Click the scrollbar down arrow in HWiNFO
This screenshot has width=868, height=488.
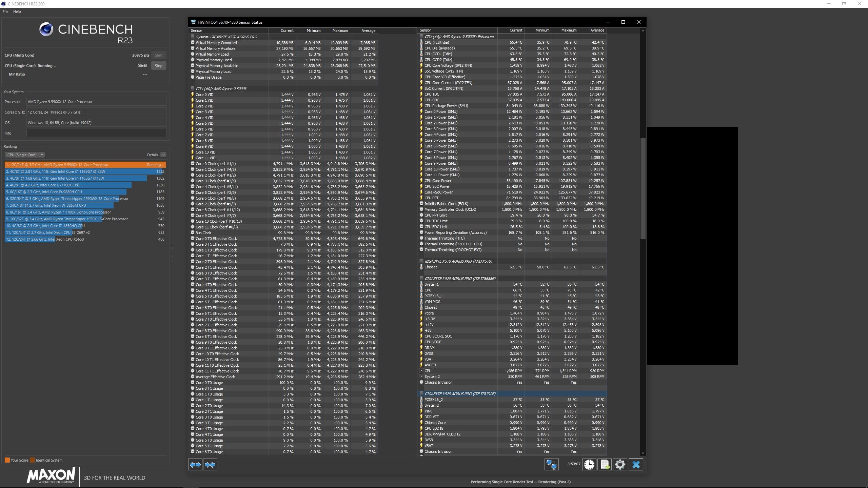point(643,453)
